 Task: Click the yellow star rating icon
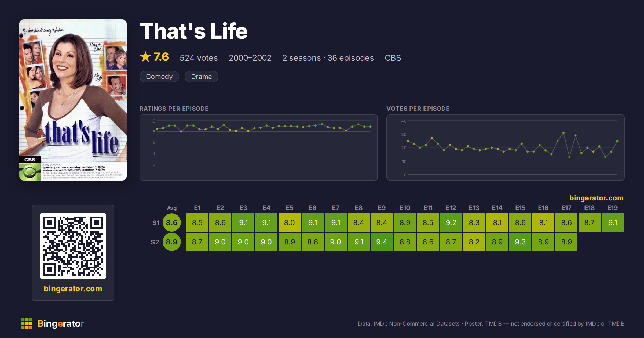pyautogui.click(x=145, y=57)
